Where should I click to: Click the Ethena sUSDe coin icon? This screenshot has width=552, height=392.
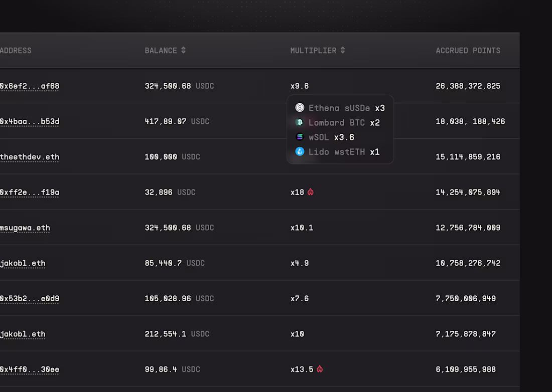pos(300,108)
